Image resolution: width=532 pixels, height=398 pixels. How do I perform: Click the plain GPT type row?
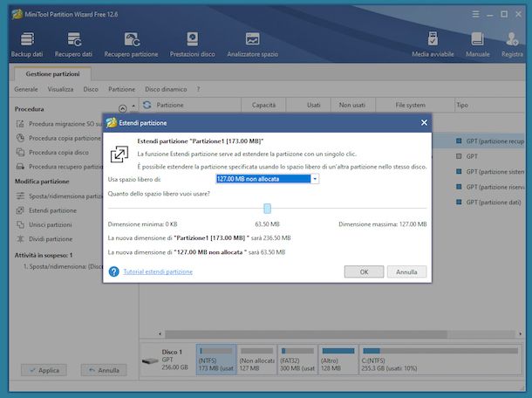(467, 156)
